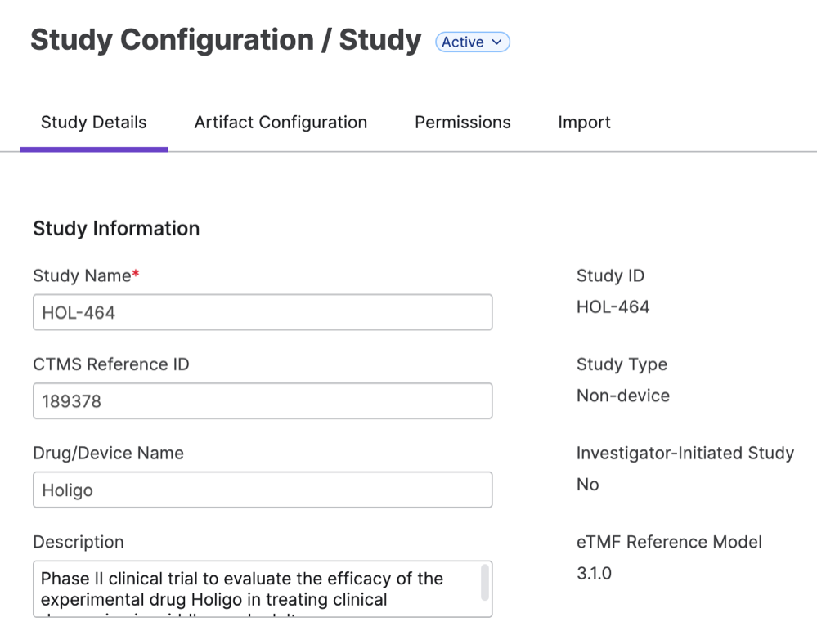Open the Artifact Configuration tab
Image resolution: width=817 pixels, height=644 pixels.
(281, 123)
